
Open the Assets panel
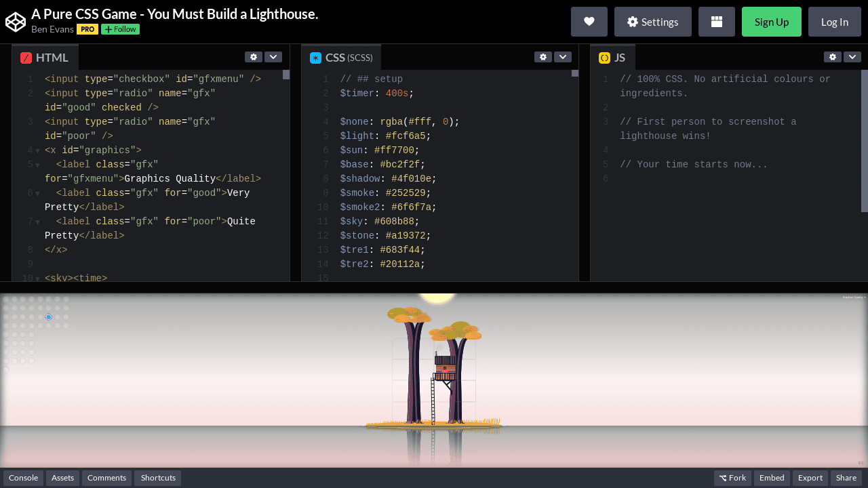pyautogui.click(x=62, y=478)
